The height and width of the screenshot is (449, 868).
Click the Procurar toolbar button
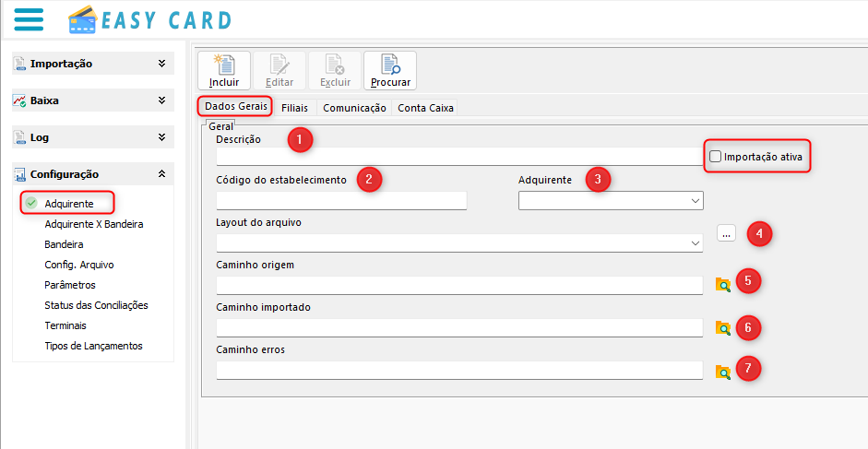pyautogui.click(x=390, y=70)
